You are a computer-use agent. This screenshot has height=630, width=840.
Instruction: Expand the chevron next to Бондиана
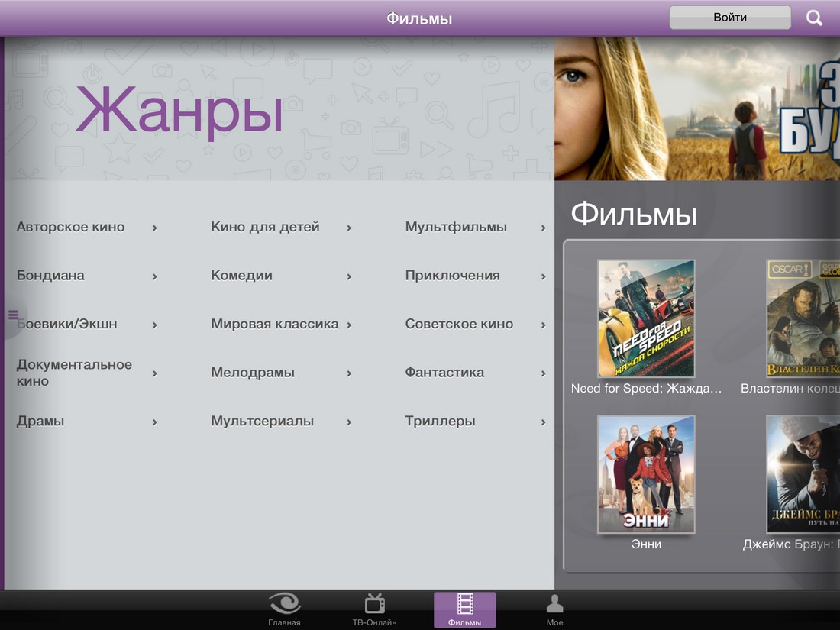coord(154,276)
